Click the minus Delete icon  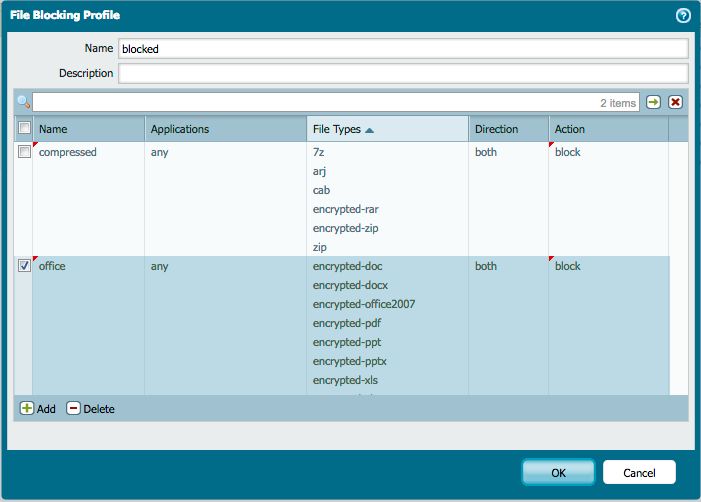pyautogui.click(x=73, y=409)
